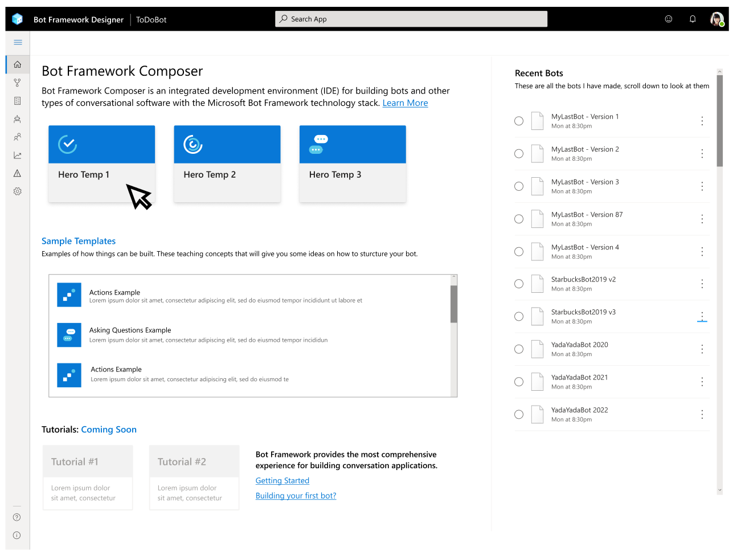Click the templates list scrollbar thumb
The height and width of the screenshot is (560, 733).
tap(454, 304)
